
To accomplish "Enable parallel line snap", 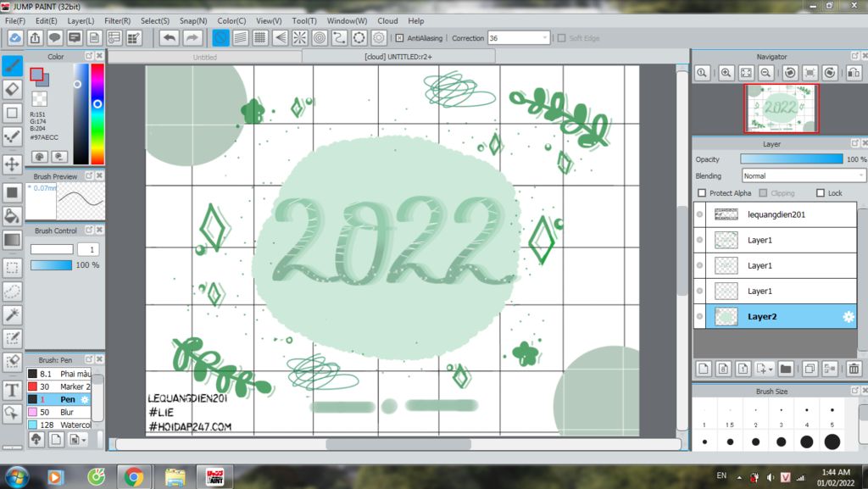I will pyautogui.click(x=240, y=38).
